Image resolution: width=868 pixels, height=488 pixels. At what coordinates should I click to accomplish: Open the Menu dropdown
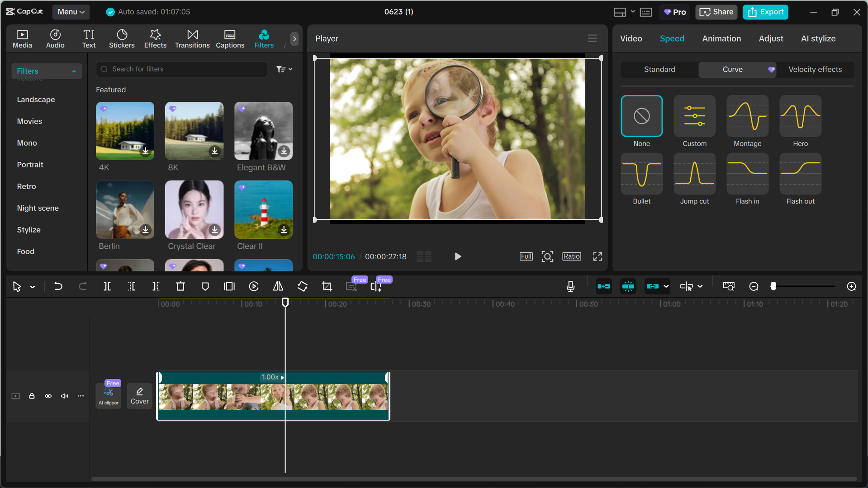tap(71, 12)
